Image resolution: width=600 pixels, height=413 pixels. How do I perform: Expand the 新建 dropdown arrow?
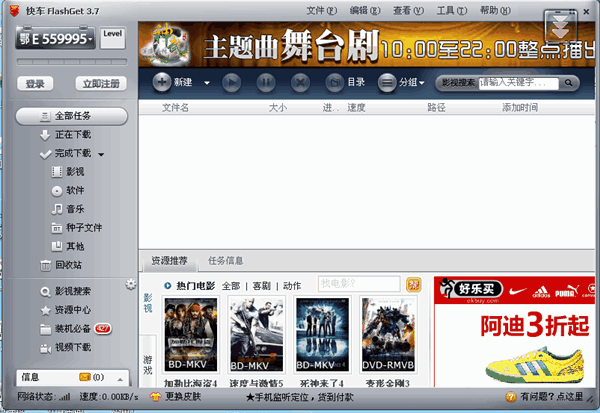[207, 83]
